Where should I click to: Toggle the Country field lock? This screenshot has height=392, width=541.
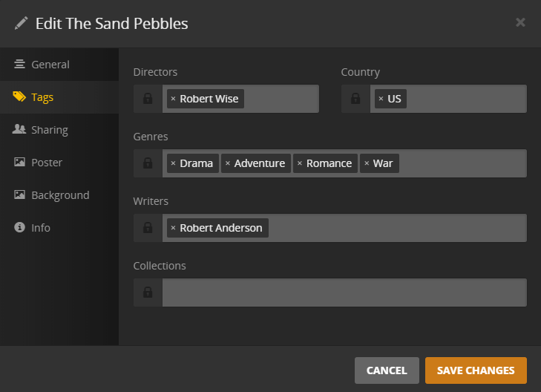click(355, 99)
